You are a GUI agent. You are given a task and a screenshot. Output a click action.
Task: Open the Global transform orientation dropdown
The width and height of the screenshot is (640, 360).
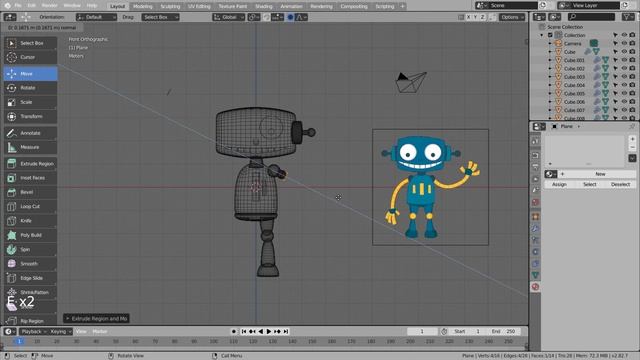(x=229, y=17)
